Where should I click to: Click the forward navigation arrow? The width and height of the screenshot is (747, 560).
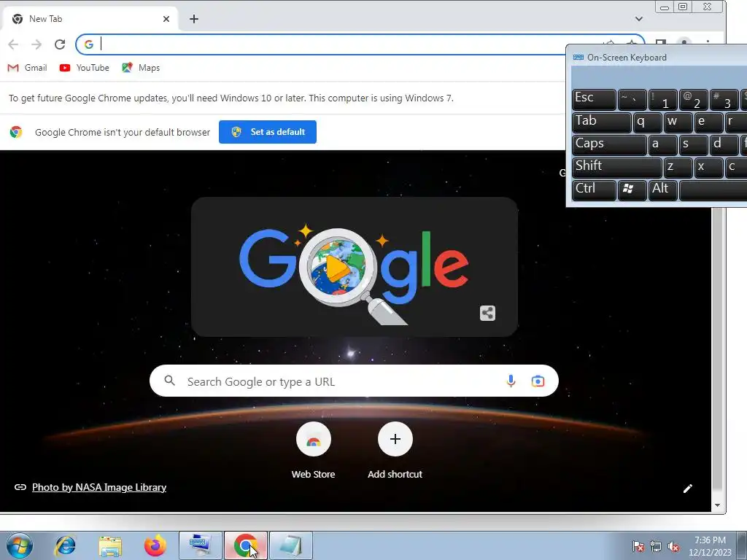(x=36, y=44)
